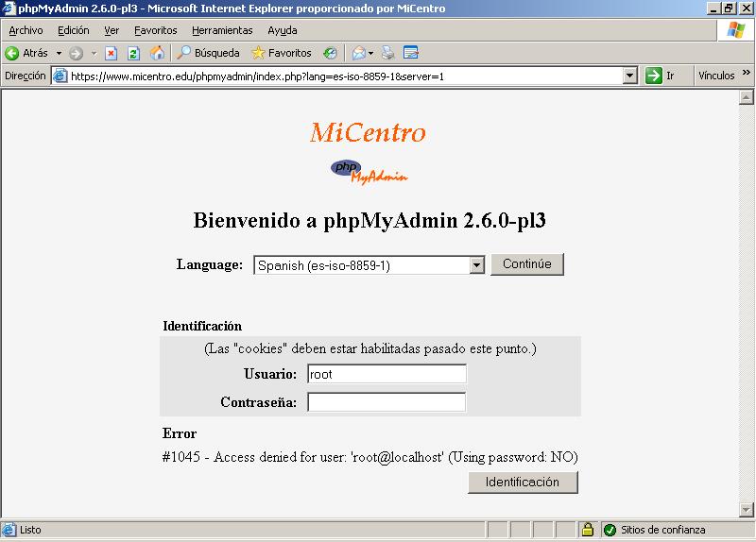Open the Herramientas menu
Viewport: 756px width, 542px height.
222,30
